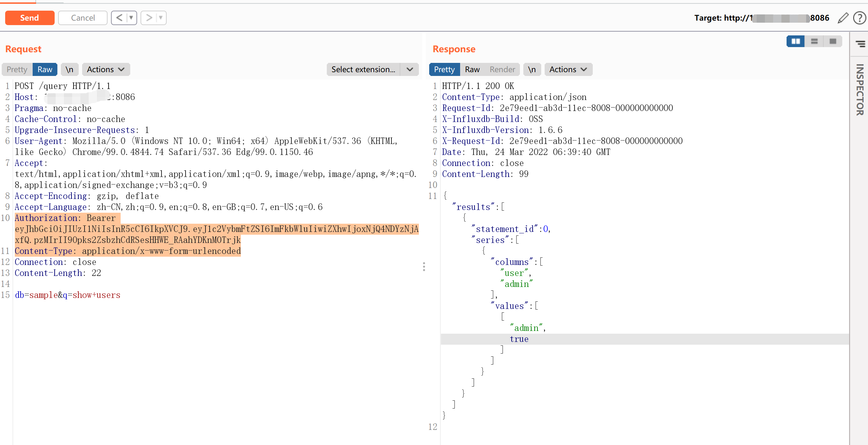
Task: Toggle \n non-printable chars in Response
Action: coord(532,69)
